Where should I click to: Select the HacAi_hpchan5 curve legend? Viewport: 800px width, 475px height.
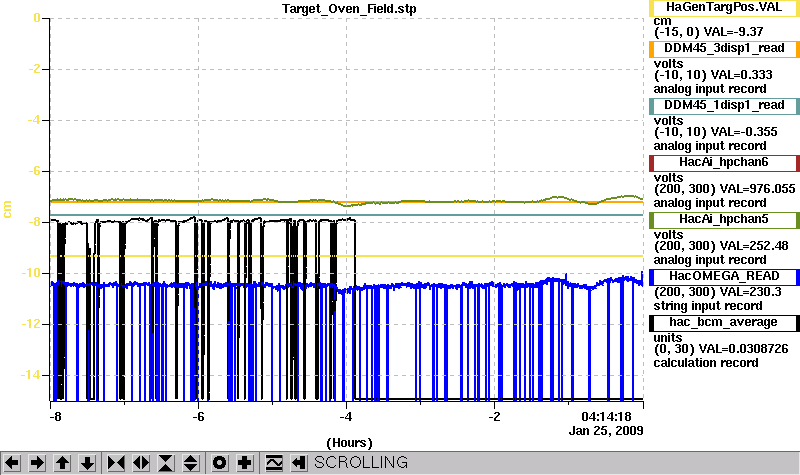tap(724, 220)
